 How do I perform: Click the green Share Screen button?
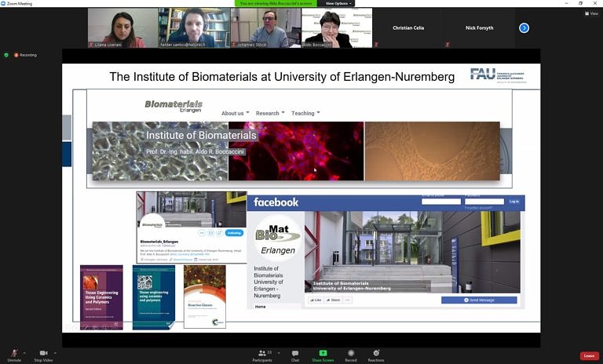point(323,355)
